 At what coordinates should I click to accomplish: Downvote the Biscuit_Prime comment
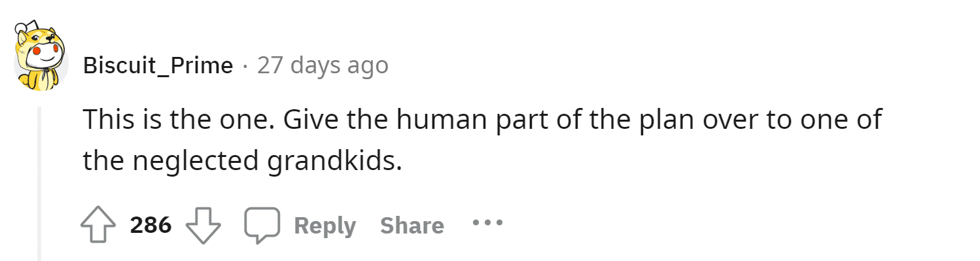[x=203, y=226]
